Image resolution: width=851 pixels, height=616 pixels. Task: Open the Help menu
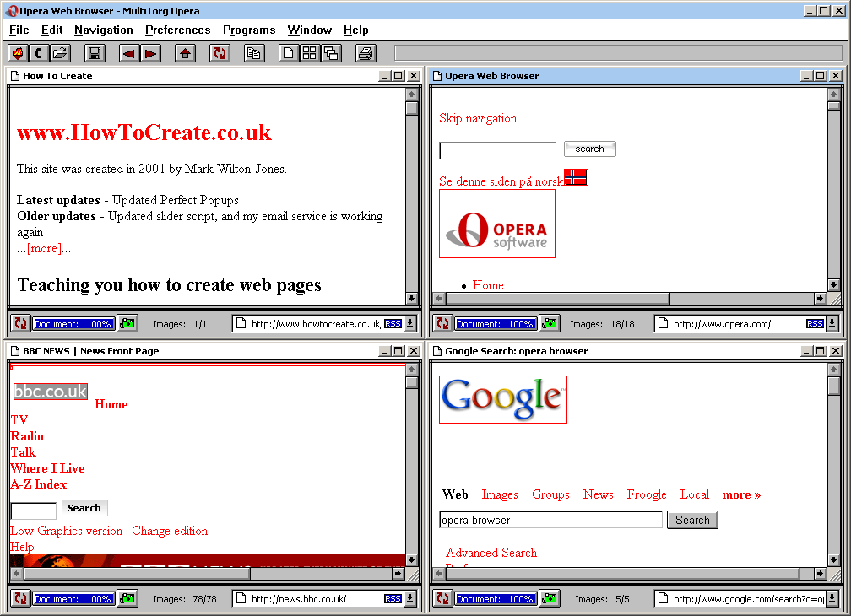(355, 30)
